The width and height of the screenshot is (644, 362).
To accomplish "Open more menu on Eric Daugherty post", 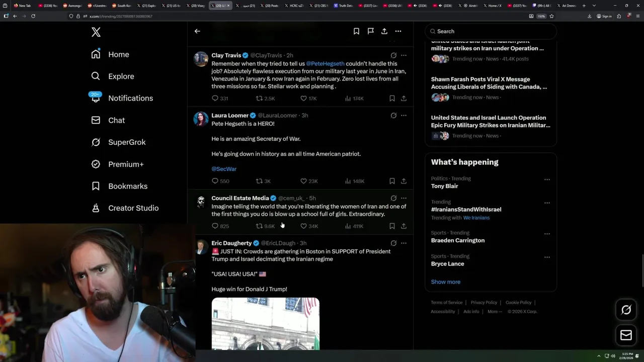I will click(404, 243).
